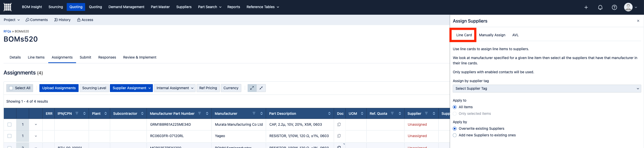
Task: Open the notifications bell
Action: [x=600, y=7]
